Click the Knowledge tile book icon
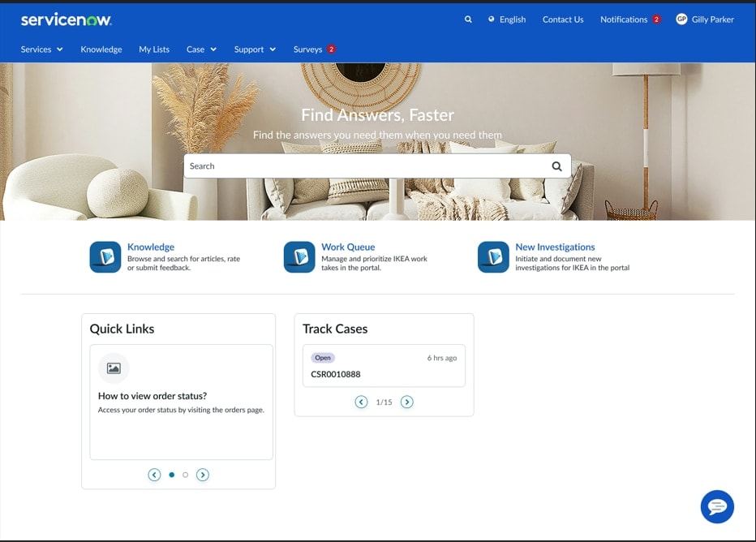Image resolution: width=756 pixels, height=542 pixels. coord(105,257)
